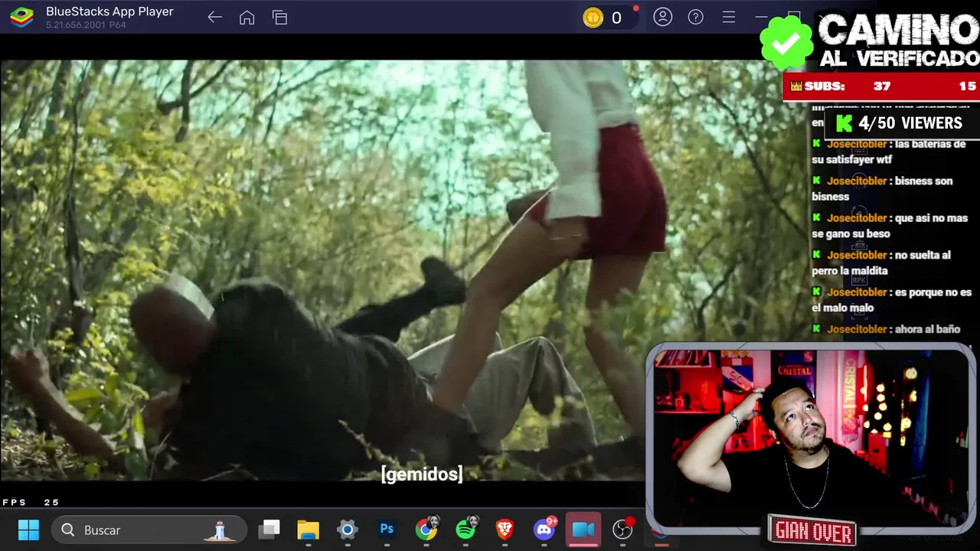Click the Buscar taskbar search box
Viewport: 980px width, 551px height.
pos(149,530)
